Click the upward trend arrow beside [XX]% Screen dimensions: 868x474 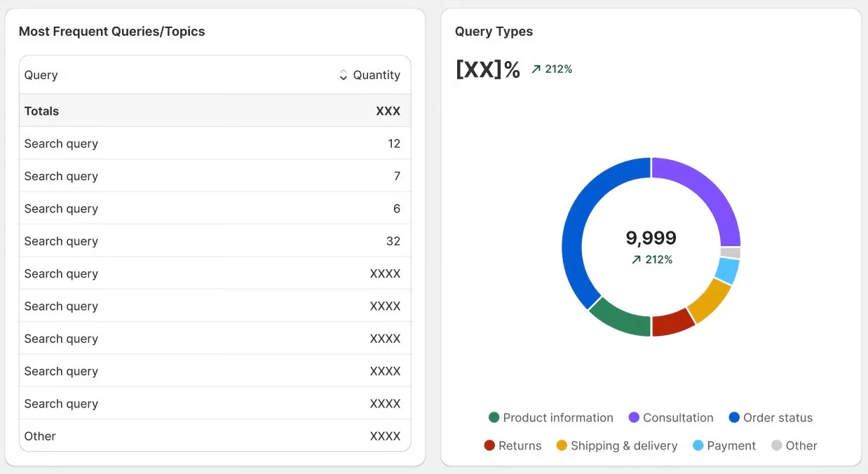535,69
